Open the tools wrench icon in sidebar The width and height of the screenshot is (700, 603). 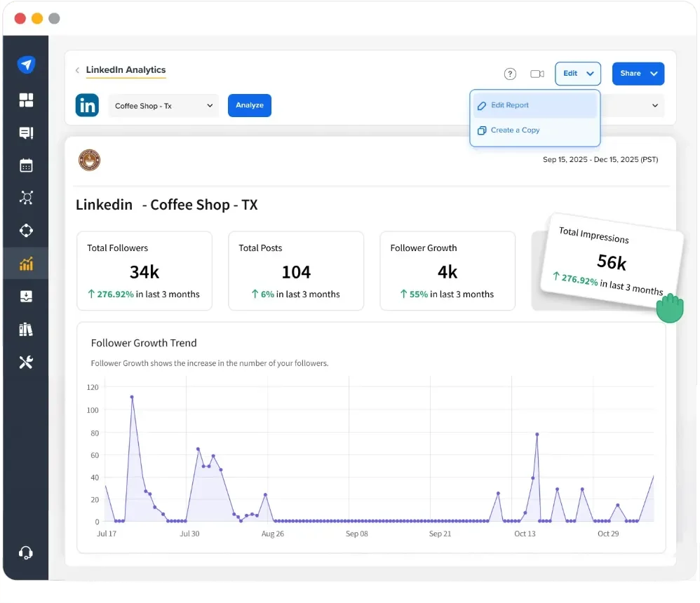pyautogui.click(x=26, y=363)
